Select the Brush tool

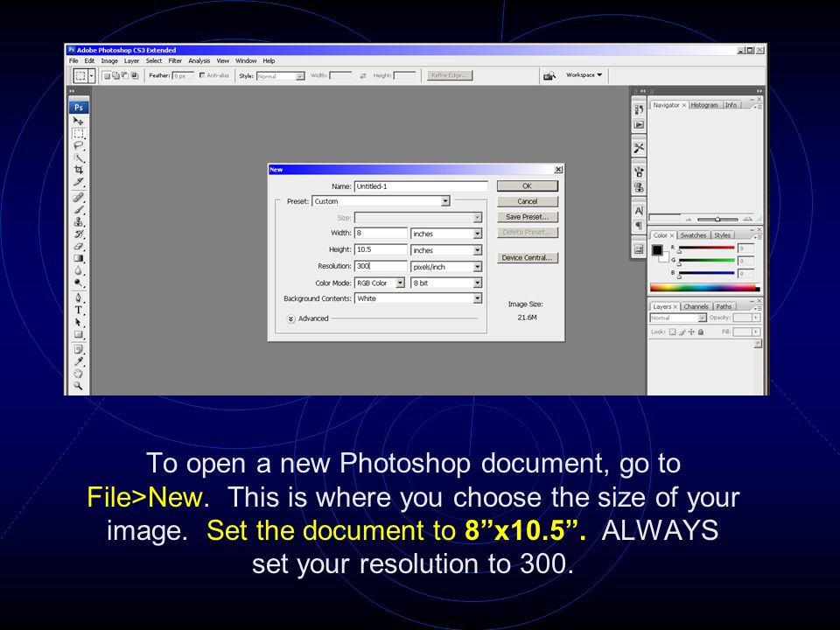coord(78,209)
